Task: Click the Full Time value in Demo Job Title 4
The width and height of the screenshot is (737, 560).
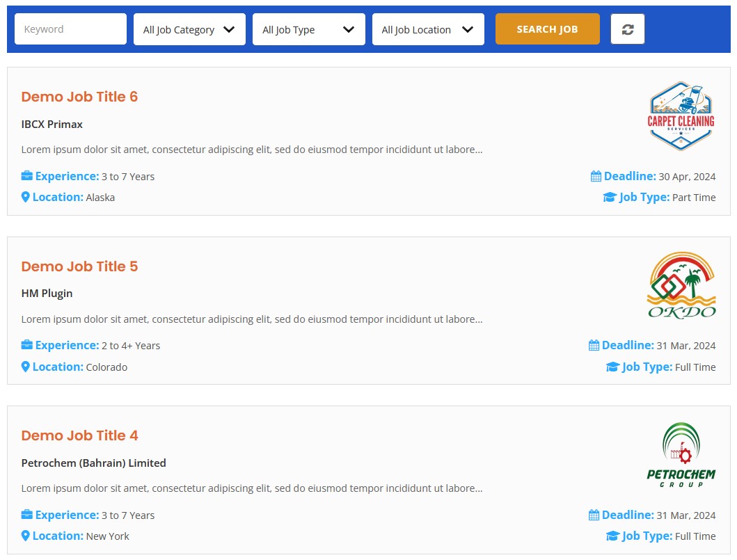Action: pyautogui.click(x=695, y=536)
